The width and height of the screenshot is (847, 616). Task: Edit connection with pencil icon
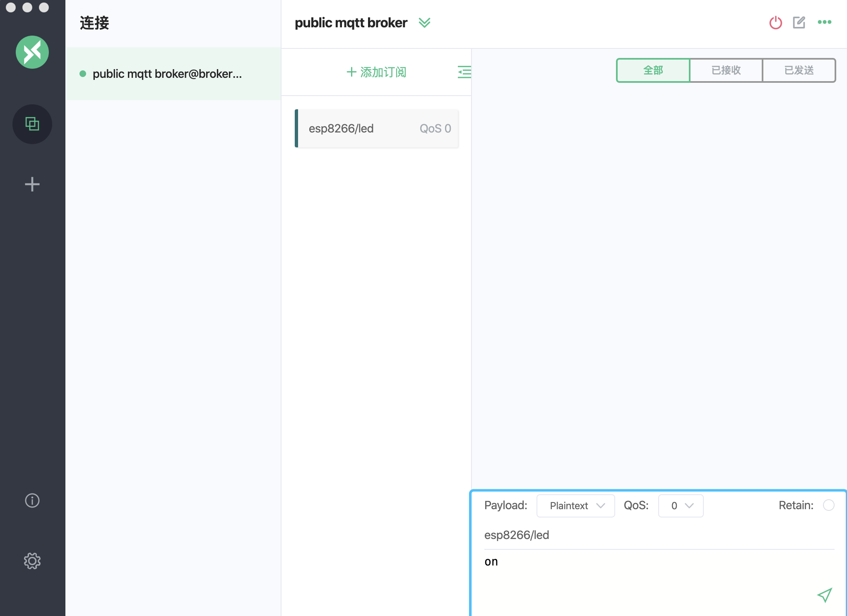coord(799,22)
